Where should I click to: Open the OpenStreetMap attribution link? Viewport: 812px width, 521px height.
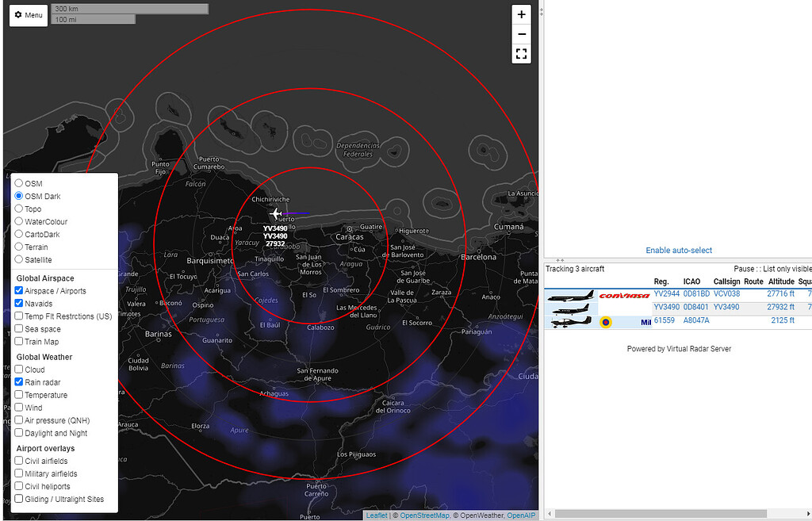coord(425,515)
